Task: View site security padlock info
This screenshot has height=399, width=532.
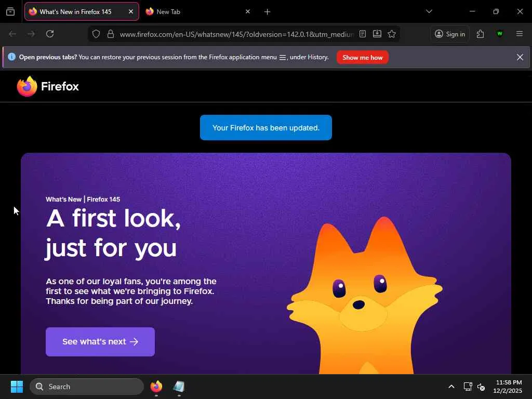Action: pyautogui.click(x=111, y=34)
